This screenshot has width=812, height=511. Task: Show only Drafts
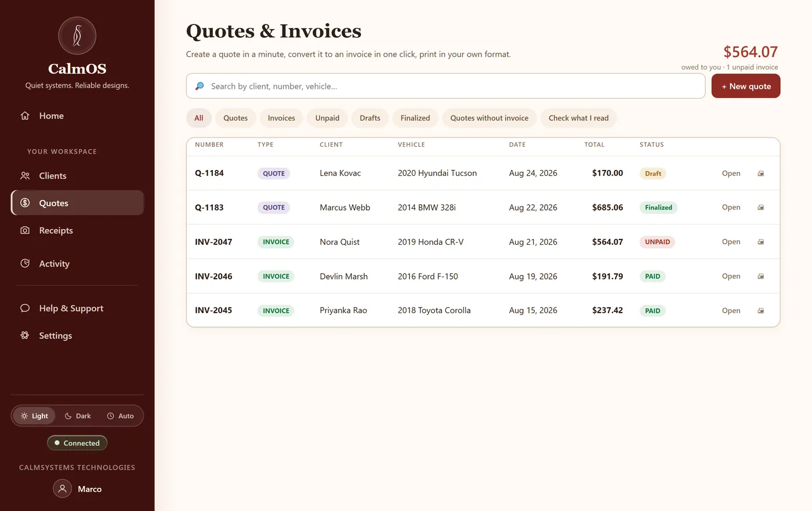[370, 118]
